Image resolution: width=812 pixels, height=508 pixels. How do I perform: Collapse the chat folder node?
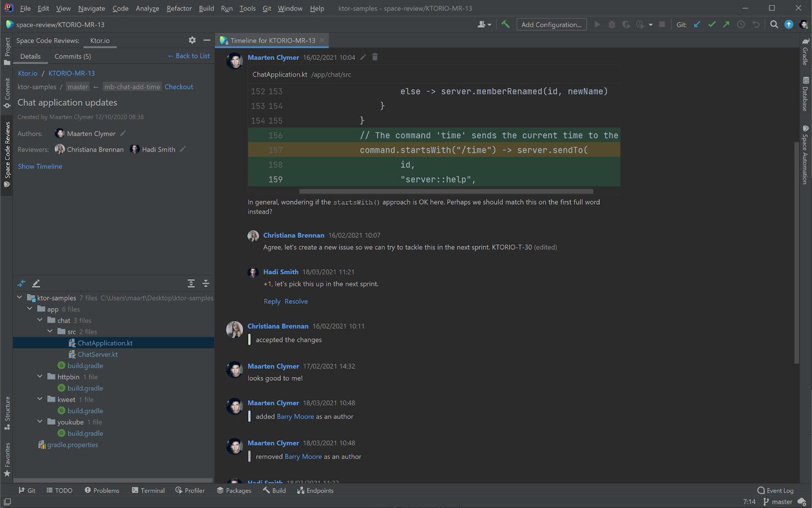coord(40,320)
